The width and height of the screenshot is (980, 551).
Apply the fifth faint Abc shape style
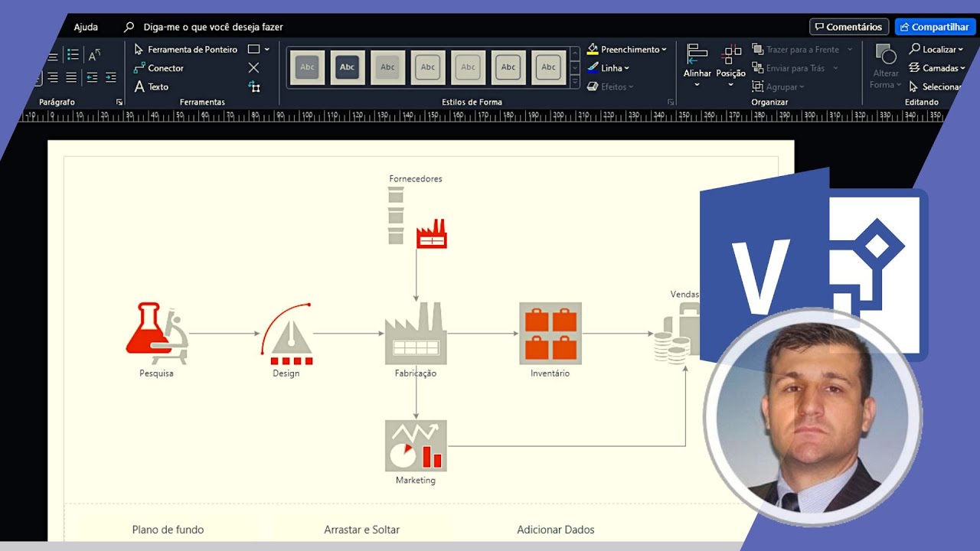coord(468,67)
